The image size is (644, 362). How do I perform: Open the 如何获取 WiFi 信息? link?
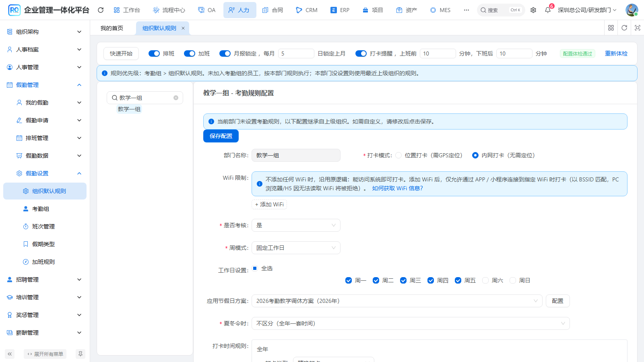397,188
